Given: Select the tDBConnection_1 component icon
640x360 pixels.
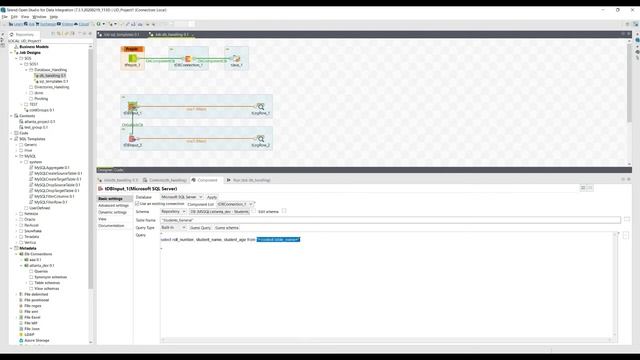Looking at the screenshot, I should [x=188, y=59].
